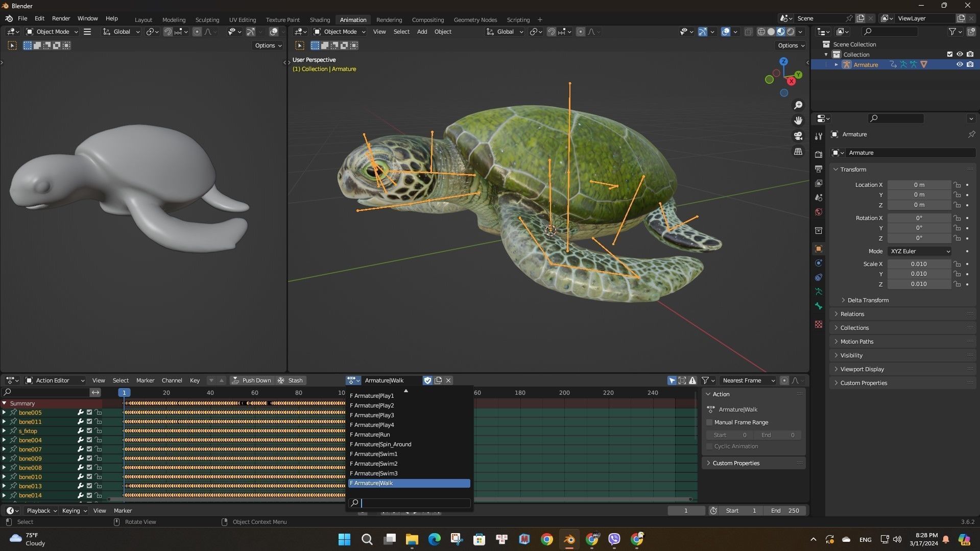Open the Nearest Frame snapping dropdown

(x=748, y=380)
